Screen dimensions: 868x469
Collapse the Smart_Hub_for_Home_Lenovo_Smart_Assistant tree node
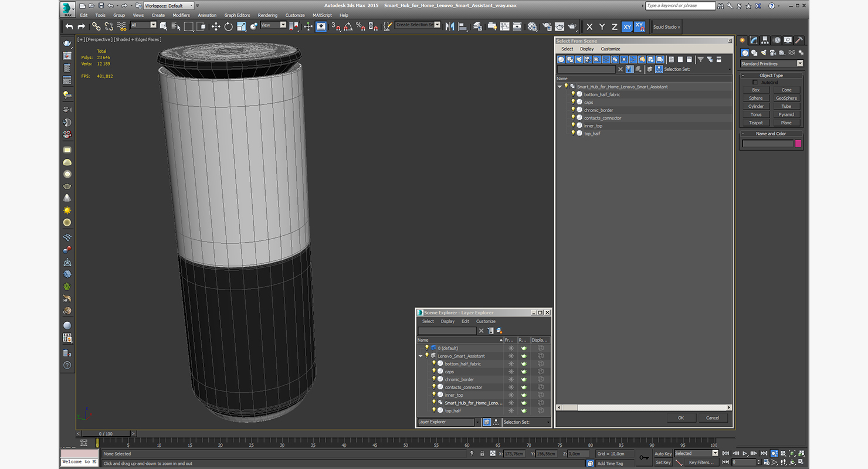tap(560, 87)
